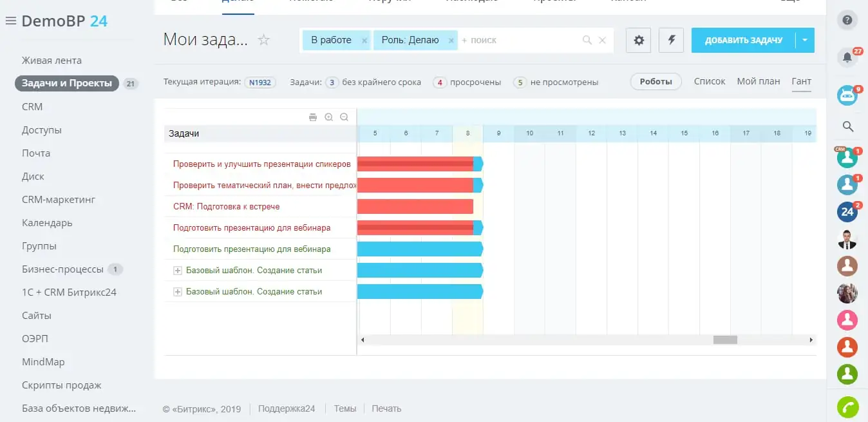868x422 pixels.
Task: Switch to the Мой план view
Action: pyautogui.click(x=759, y=82)
